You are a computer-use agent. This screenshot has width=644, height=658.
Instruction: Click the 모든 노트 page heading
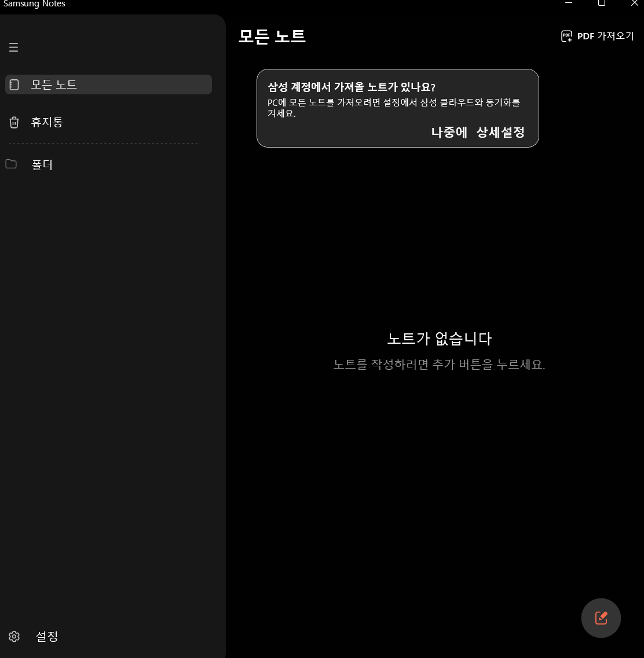(272, 36)
